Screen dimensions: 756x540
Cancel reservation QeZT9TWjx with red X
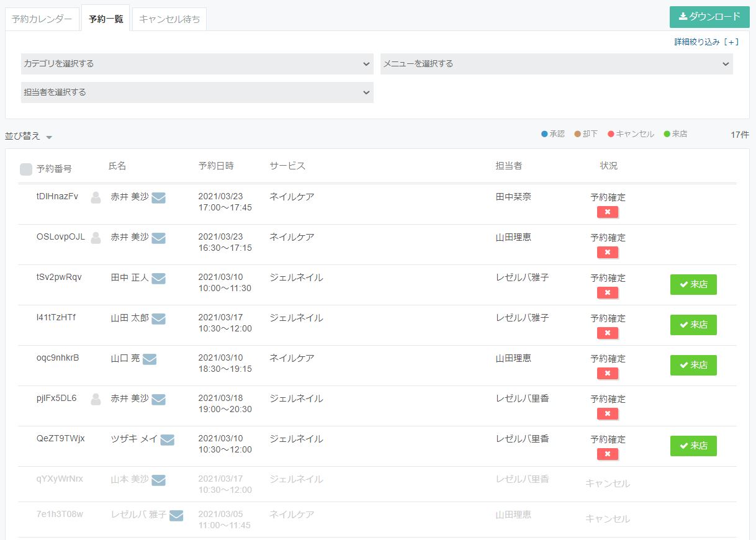click(x=608, y=454)
